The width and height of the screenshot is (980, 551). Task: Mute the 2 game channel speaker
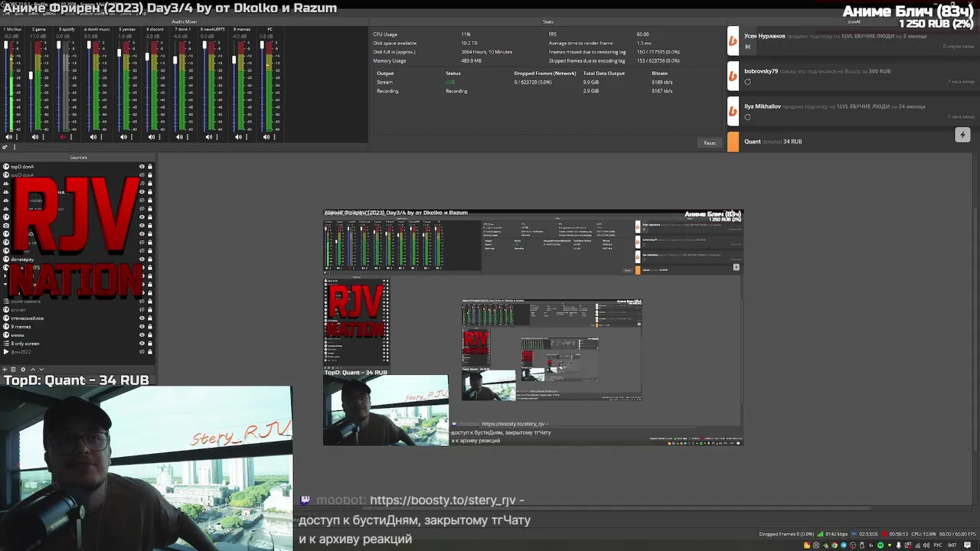(35, 137)
